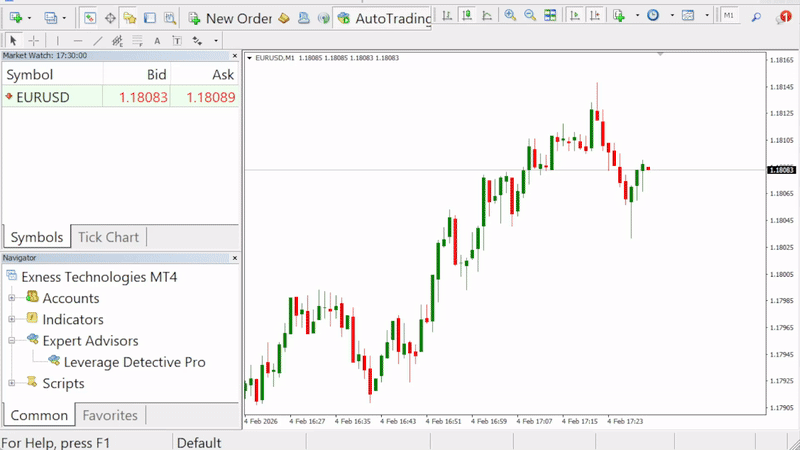Image resolution: width=800 pixels, height=450 pixels.
Task: Open the Terminal panel icon
Action: (x=149, y=18)
